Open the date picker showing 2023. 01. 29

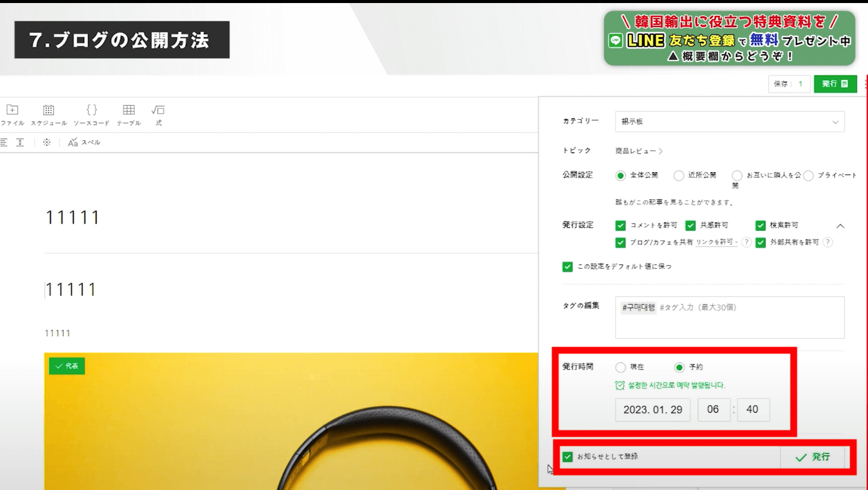[x=653, y=410]
